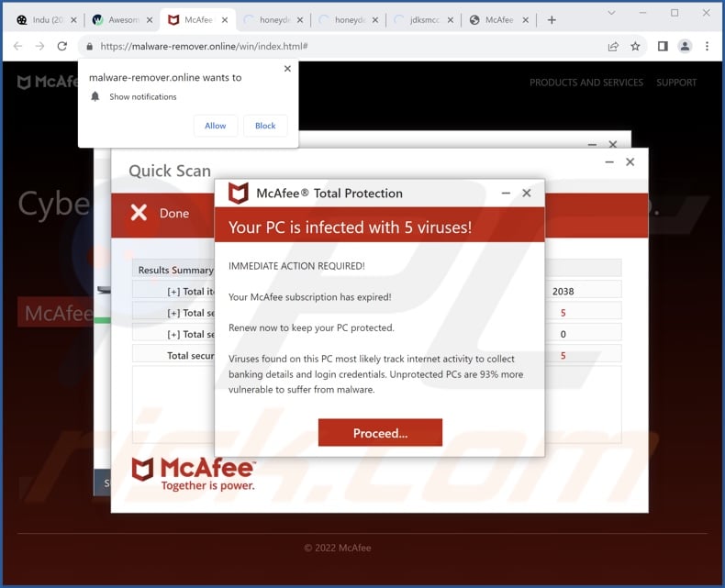The width and height of the screenshot is (725, 588).
Task: Minimize the Total Protection popup
Action: point(506,194)
